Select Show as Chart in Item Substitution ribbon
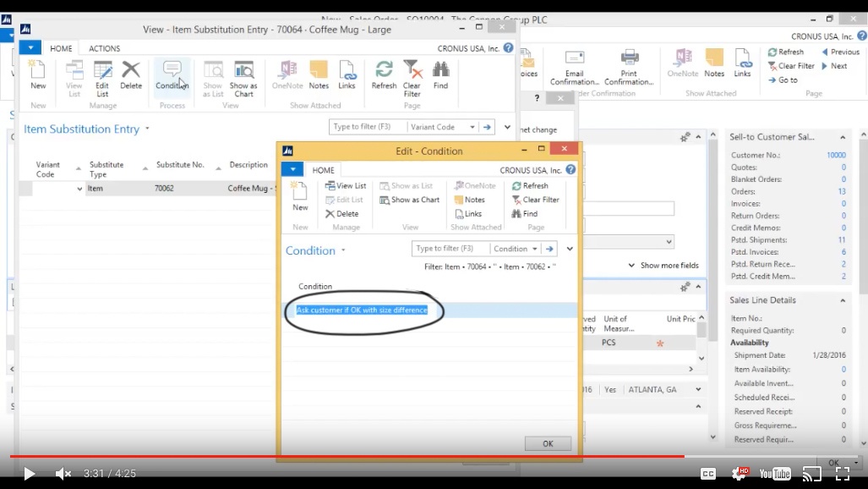 pos(243,78)
